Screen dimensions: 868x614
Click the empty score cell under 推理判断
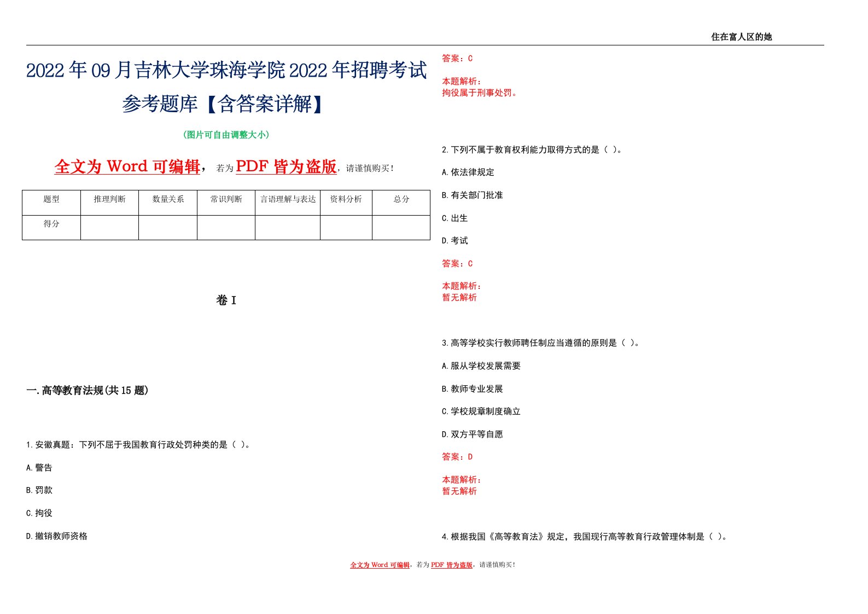[109, 227]
